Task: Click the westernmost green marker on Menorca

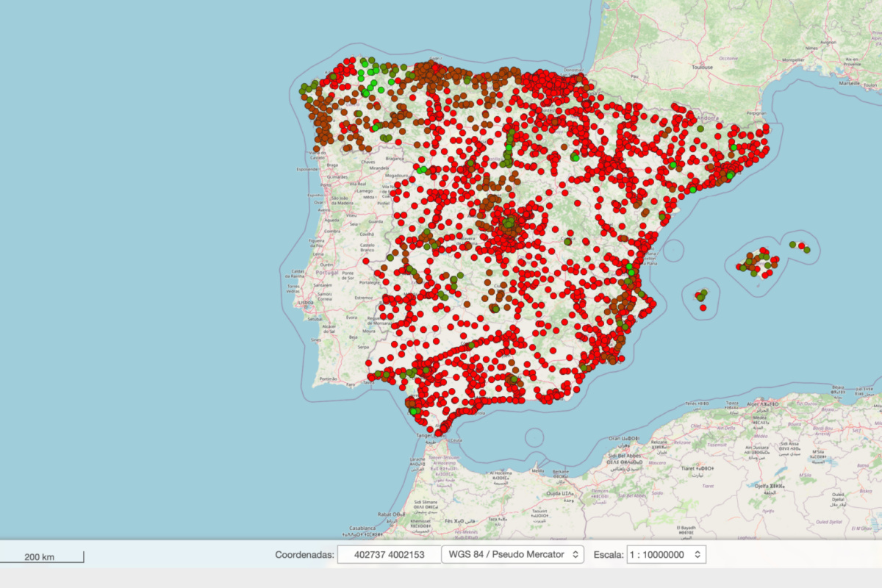Action: 792,244
